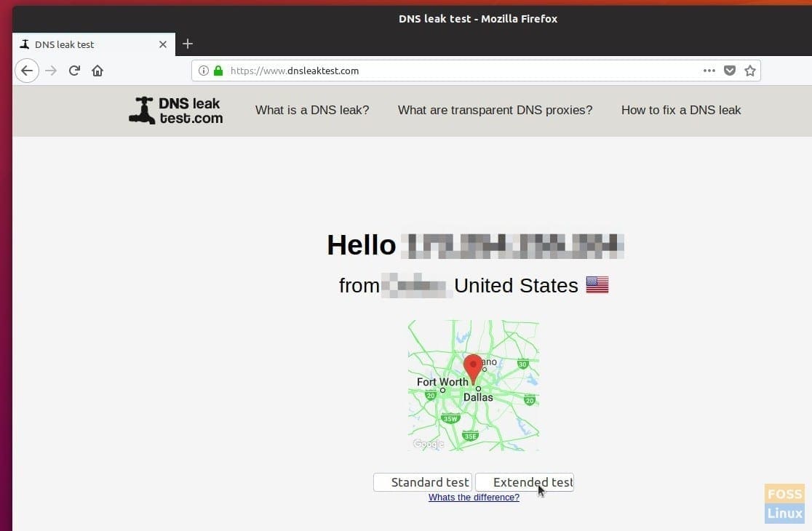
Task: Close the DNS leak test tab
Action: (162, 44)
